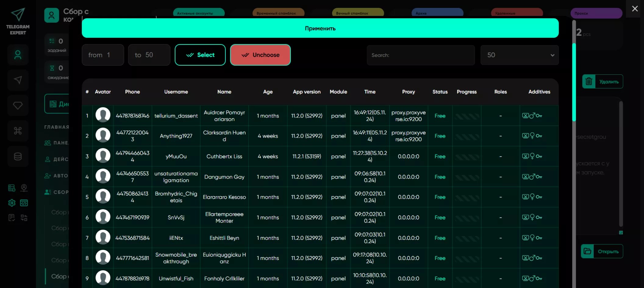Click the dialog vertical scrollbar
Screen dimensions: 644x288
pyautogui.click(x=574, y=82)
